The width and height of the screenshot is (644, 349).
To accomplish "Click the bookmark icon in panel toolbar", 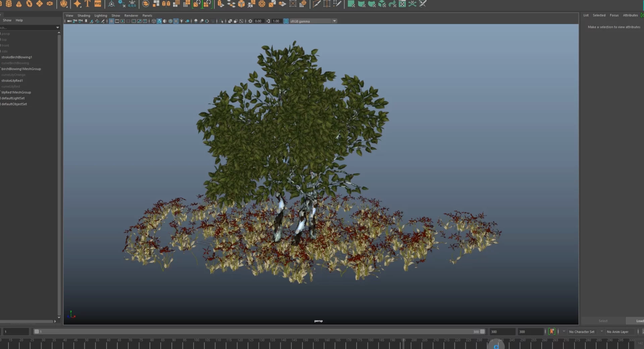I will pos(86,21).
